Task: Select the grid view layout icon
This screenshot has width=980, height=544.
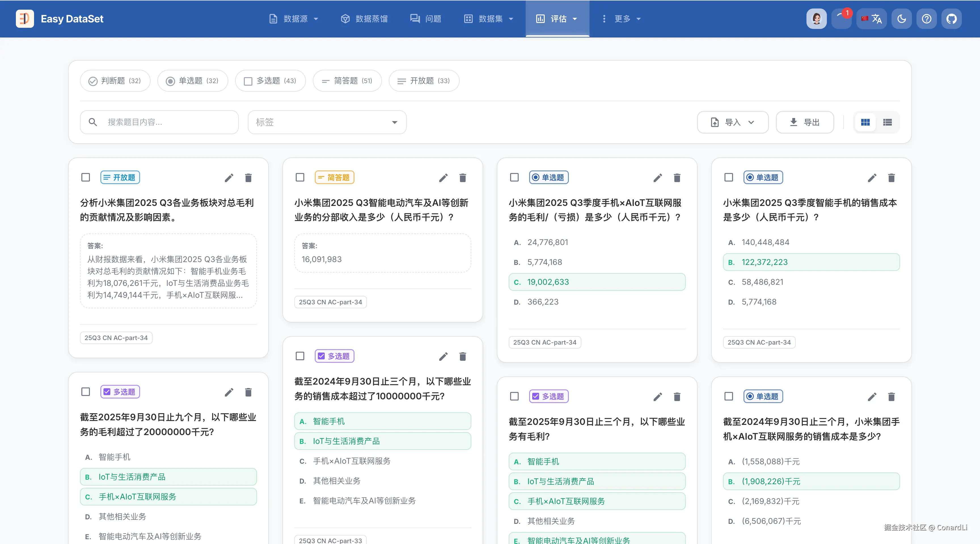Action: [x=865, y=122]
